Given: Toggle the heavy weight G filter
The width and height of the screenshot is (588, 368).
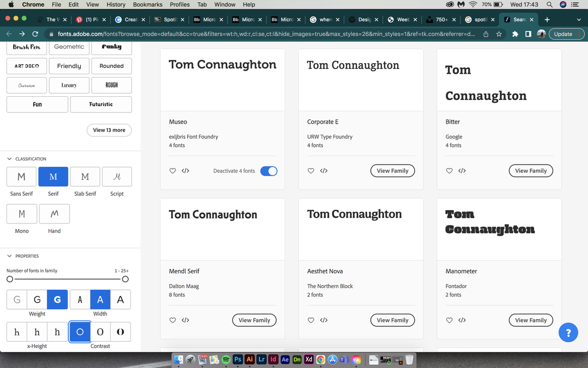Looking at the screenshot, I should coord(57,300).
